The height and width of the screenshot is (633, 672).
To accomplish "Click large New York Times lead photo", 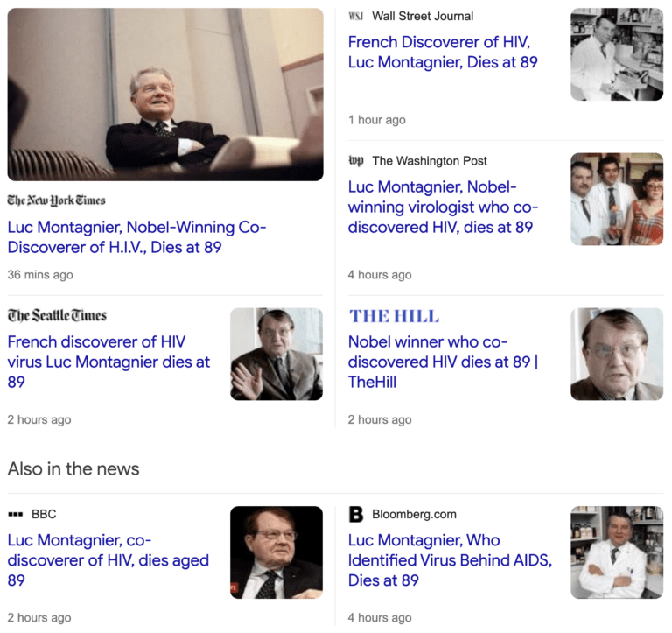I will click(x=165, y=95).
